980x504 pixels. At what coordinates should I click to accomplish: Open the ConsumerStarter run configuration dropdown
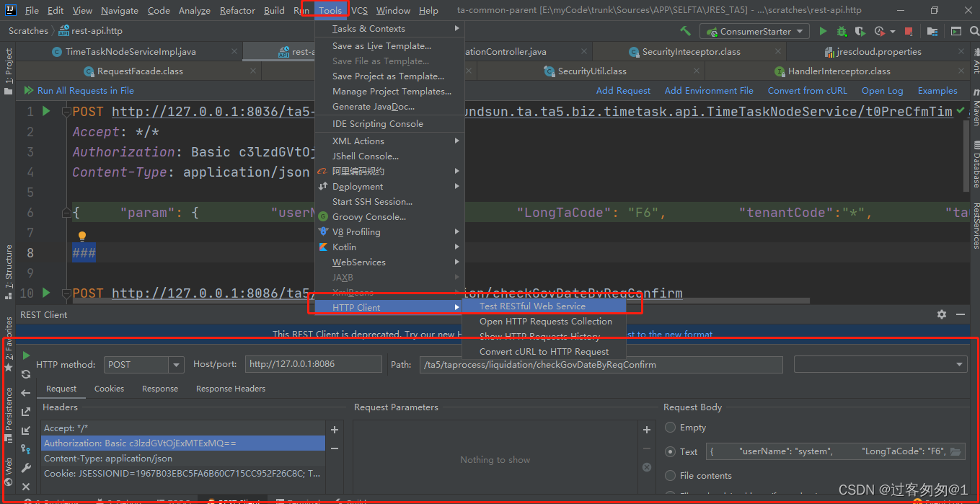point(755,31)
